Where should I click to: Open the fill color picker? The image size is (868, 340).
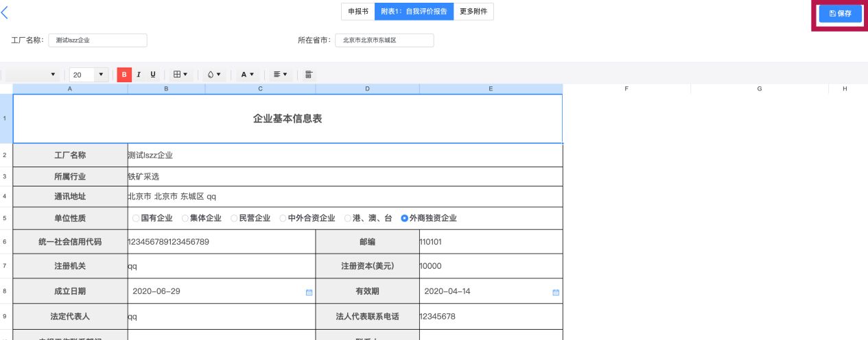[x=214, y=75]
